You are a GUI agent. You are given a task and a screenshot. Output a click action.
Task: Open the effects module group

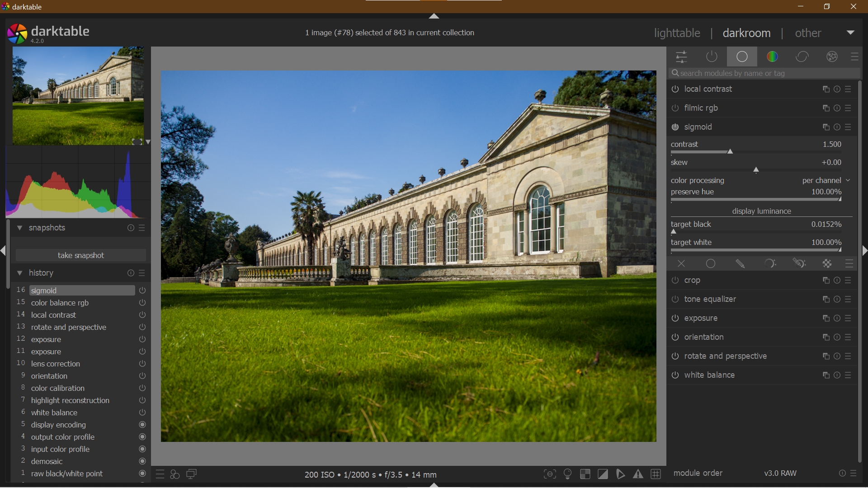(x=832, y=56)
